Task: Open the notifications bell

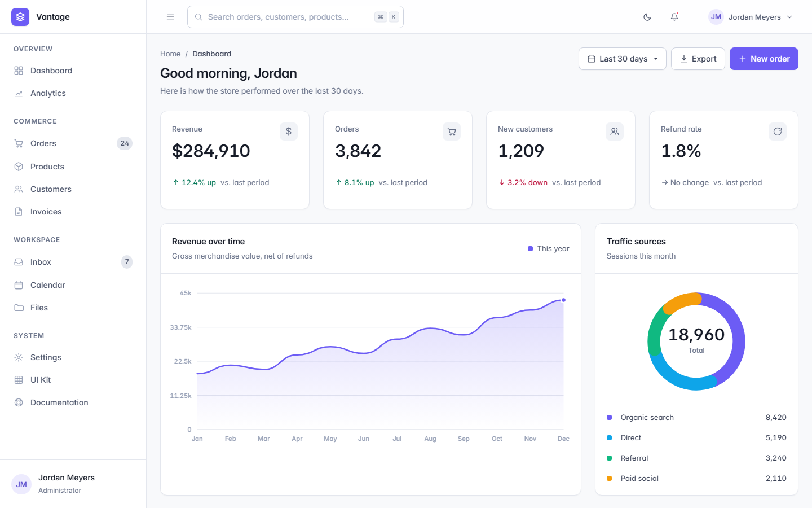Action: 674,17
